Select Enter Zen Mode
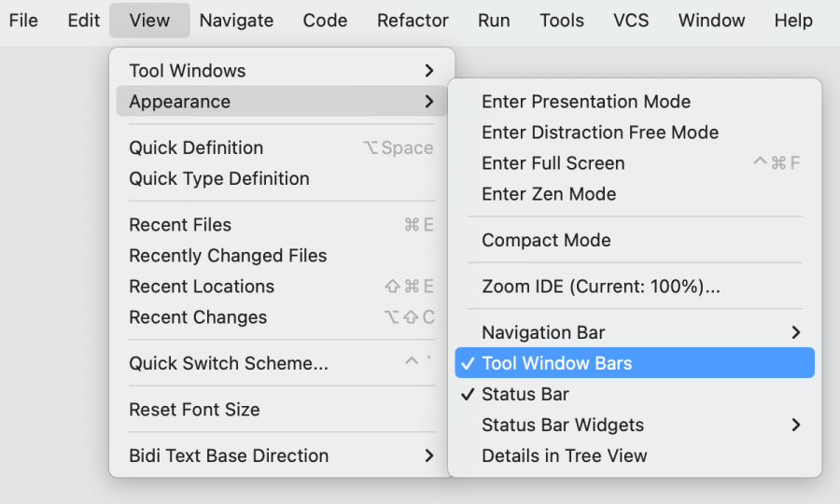840x504 pixels. (x=549, y=194)
